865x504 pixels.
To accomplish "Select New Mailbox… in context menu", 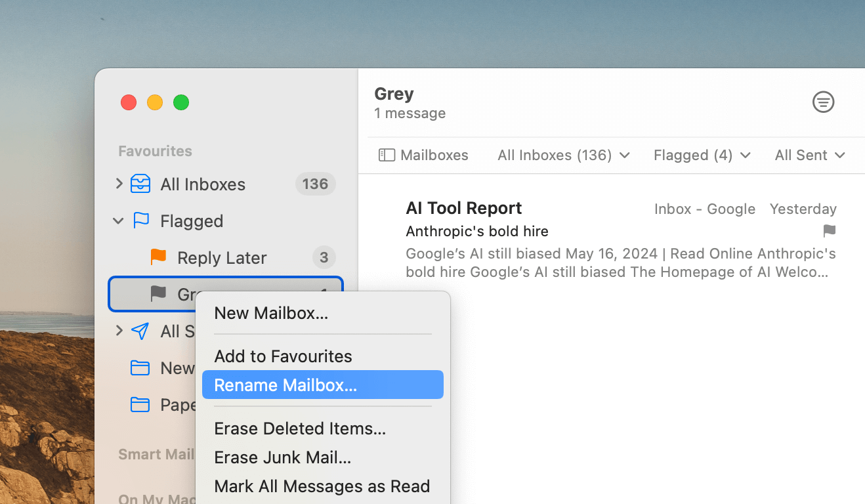I will [271, 314].
